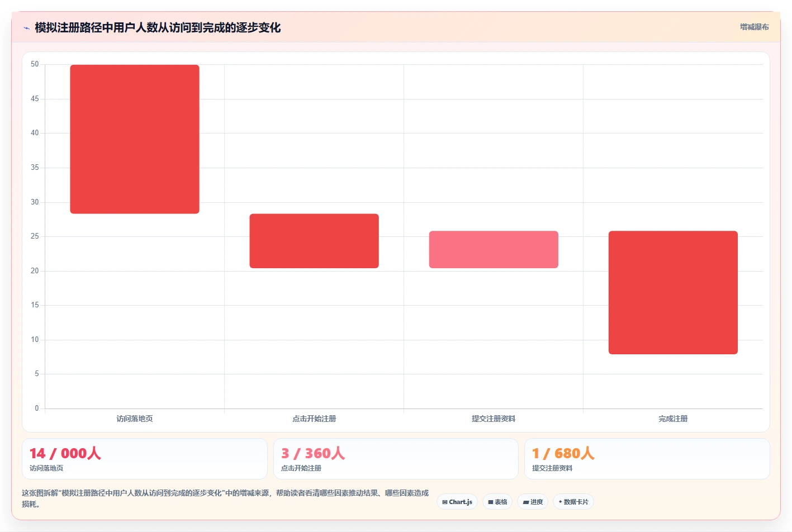
Task: Click the chart title text
Action: (158, 27)
